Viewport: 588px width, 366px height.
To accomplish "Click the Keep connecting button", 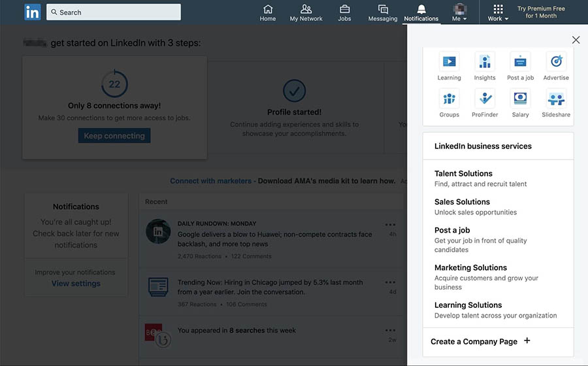I will coord(114,136).
